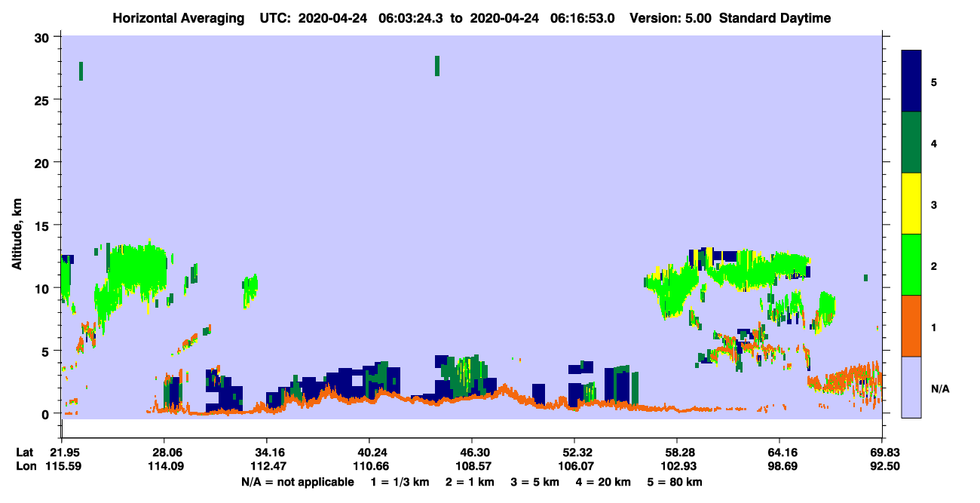Click latitude value '58.28'

677,452
